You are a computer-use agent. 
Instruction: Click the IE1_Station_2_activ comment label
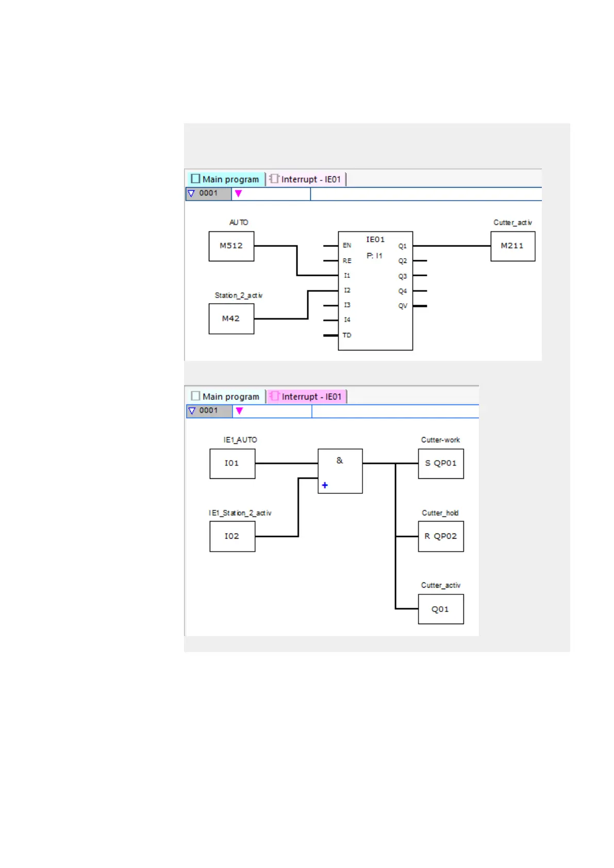click(240, 513)
